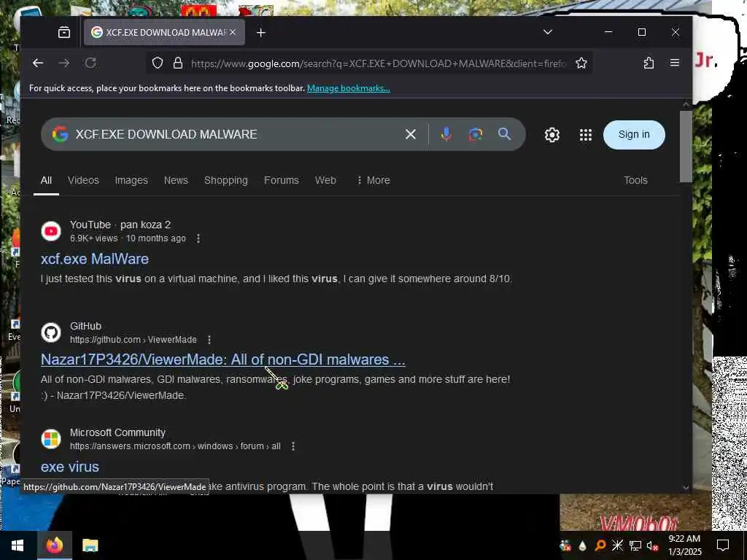The height and width of the screenshot is (560, 747).
Task: Clear the search query with X
Action: point(411,134)
